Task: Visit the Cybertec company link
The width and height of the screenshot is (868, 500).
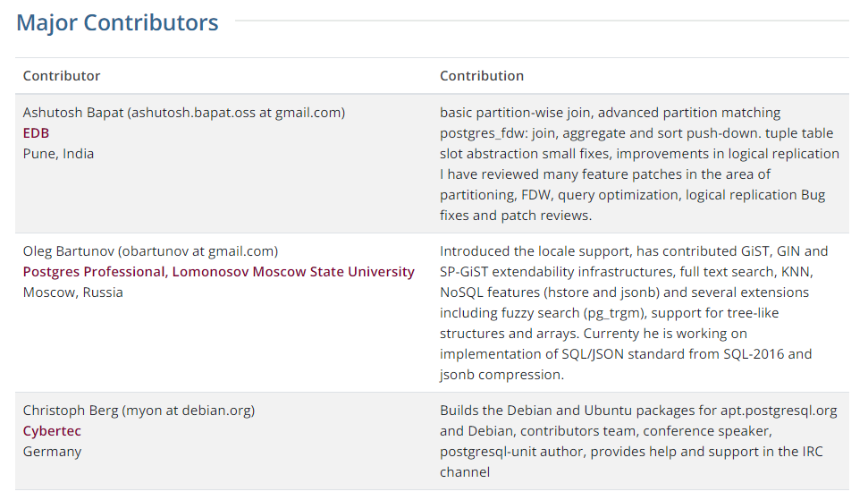Action: point(52,431)
